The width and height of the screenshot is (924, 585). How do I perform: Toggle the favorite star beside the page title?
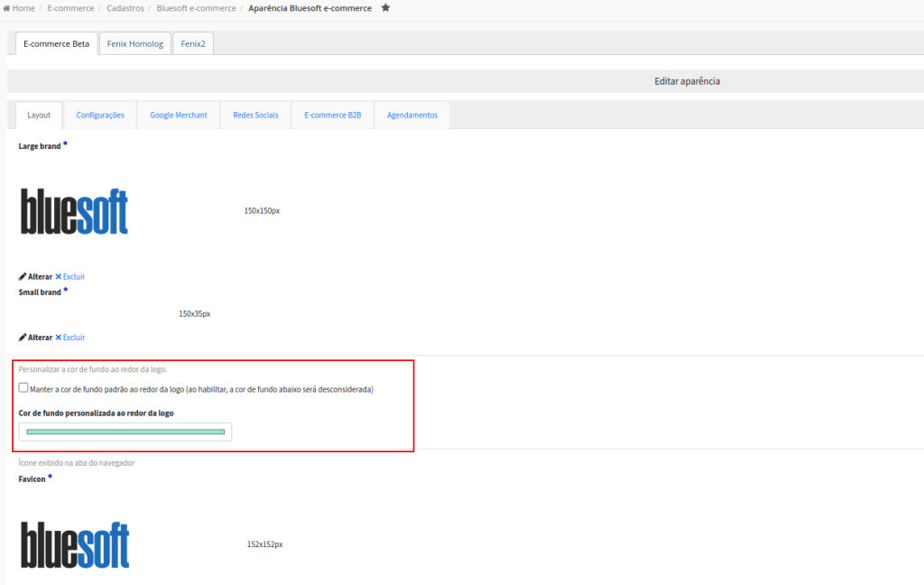point(385,8)
